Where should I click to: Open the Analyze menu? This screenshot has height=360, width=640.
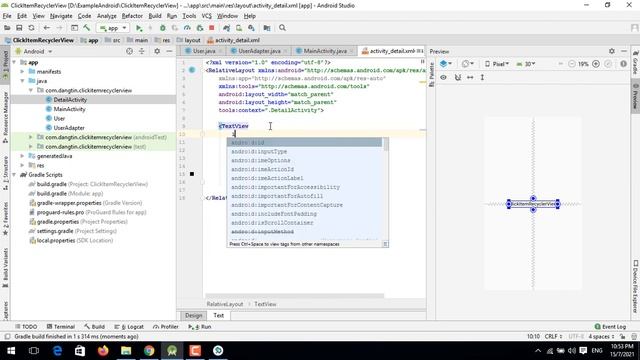(x=107, y=16)
